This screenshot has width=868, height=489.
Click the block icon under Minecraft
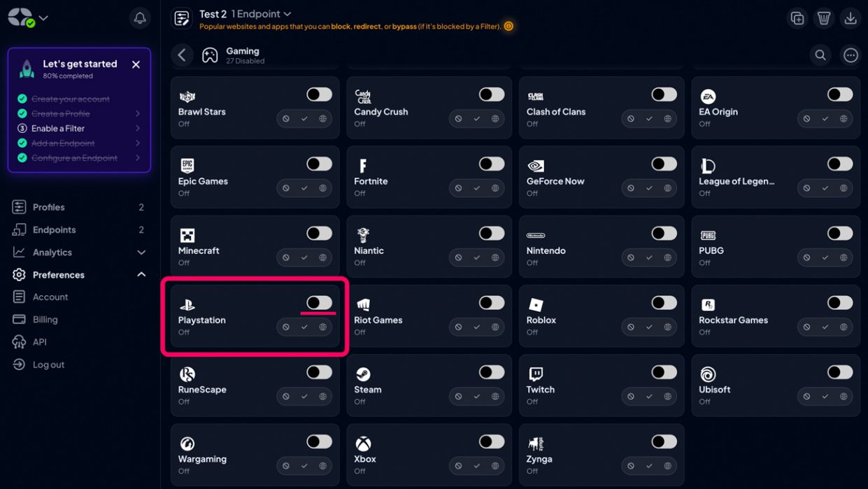[286, 257]
